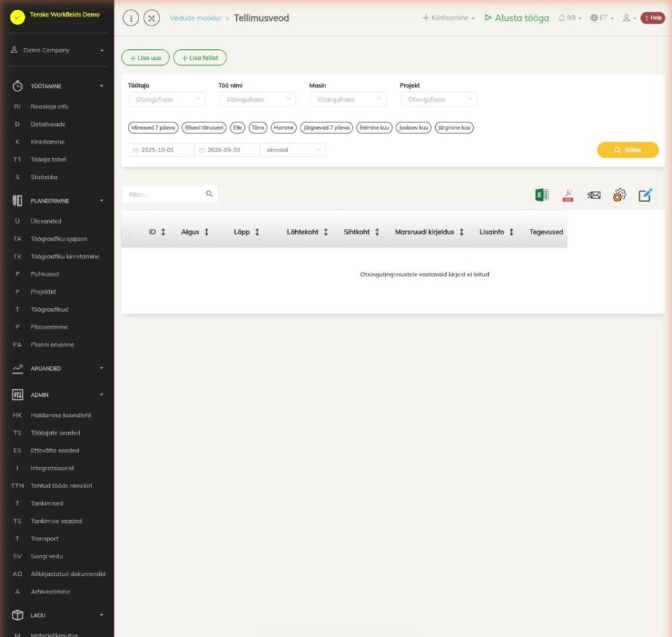Click Vedude moodul breadcrumb link
672x637 pixels.
pyautogui.click(x=196, y=18)
